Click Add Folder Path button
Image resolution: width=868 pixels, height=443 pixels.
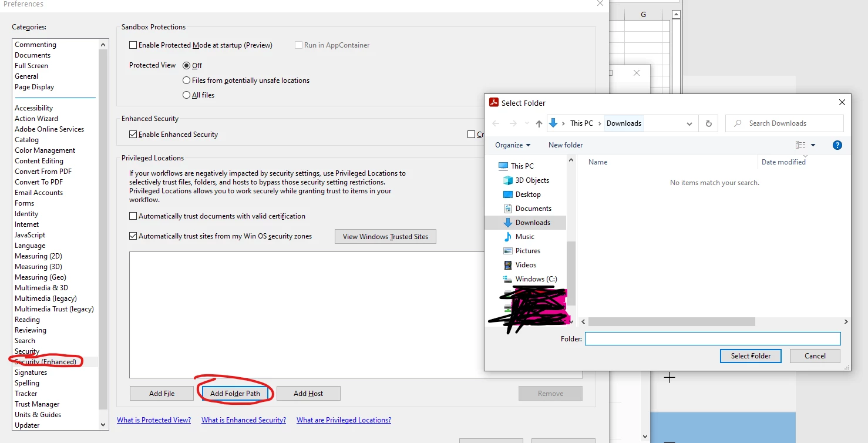click(235, 394)
